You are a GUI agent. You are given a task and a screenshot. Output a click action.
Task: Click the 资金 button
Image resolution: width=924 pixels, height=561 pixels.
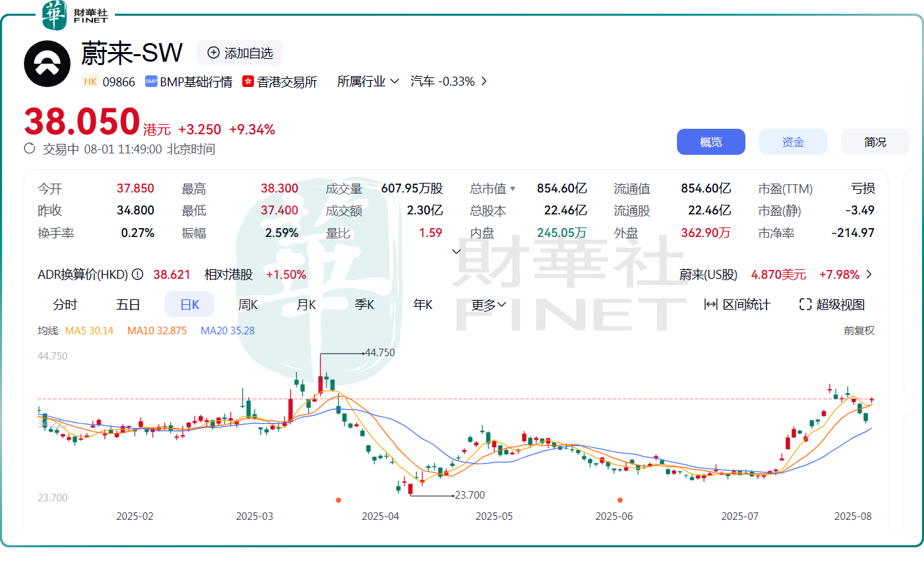click(x=793, y=142)
